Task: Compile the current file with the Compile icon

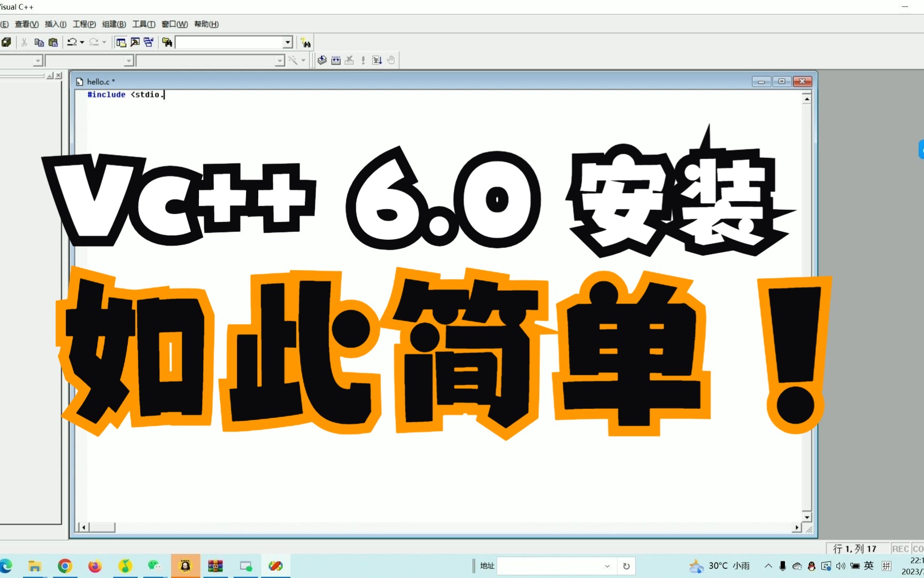Action: click(322, 60)
